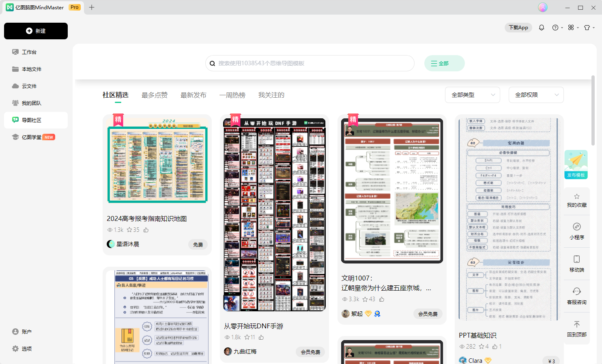The image size is (602, 364).
Task: Open the user avatar at top right
Action: [542, 7]
